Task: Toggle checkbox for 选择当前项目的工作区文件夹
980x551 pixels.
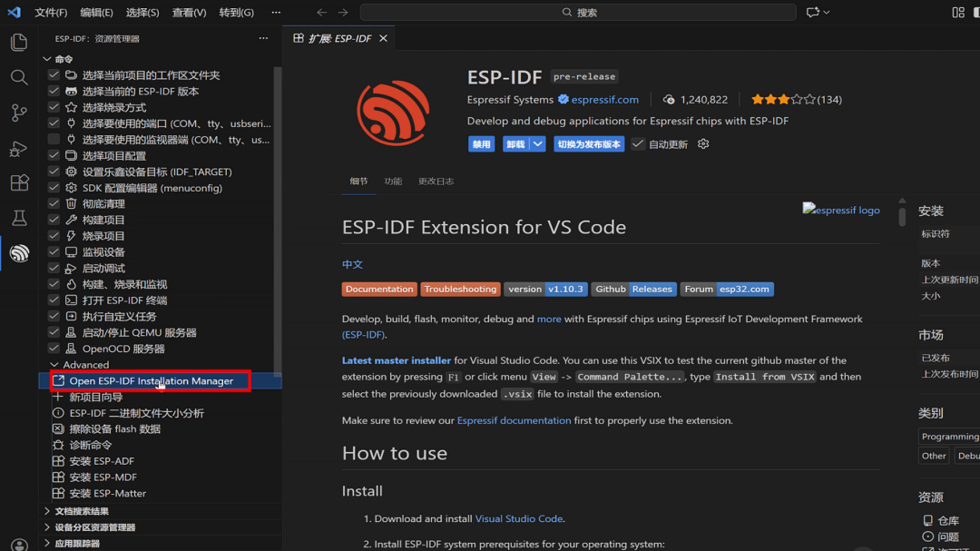Action: pos(54,75)
